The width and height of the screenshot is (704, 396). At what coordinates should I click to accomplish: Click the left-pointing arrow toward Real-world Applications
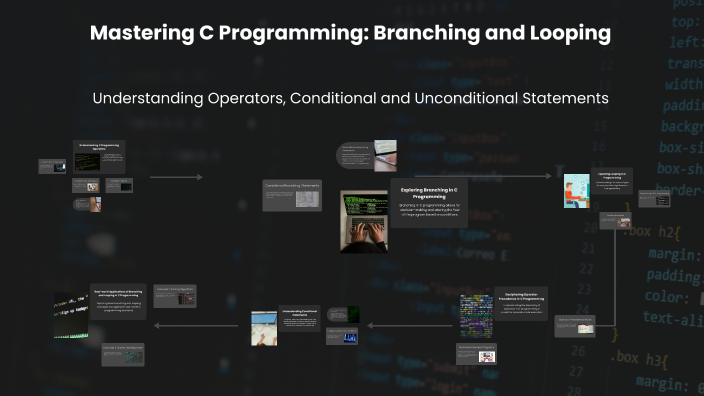click(196, 326)
